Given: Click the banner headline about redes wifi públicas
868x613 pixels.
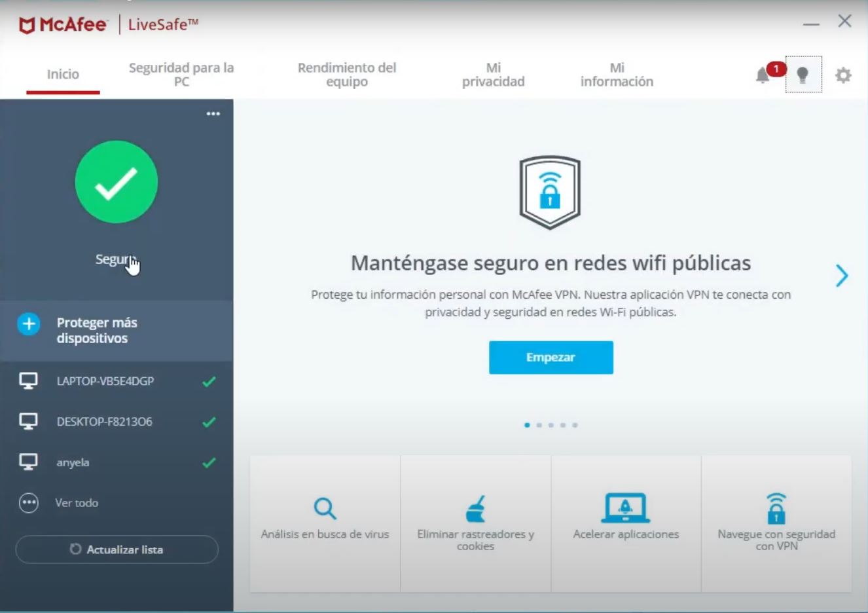Looking at the screenshot, I should pos(551,263).
